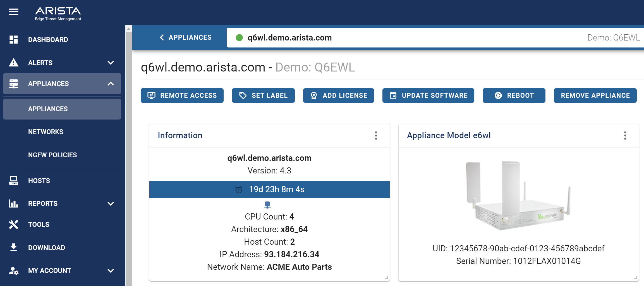Image resolution: width=644 pixels, height=286 pixels.
Task: Click Remove Appliance button
Action: click(x=595, y=96)
